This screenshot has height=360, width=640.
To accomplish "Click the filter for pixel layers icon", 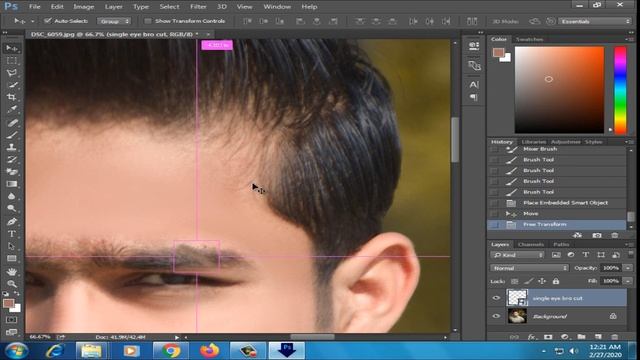I will [556, 255].
